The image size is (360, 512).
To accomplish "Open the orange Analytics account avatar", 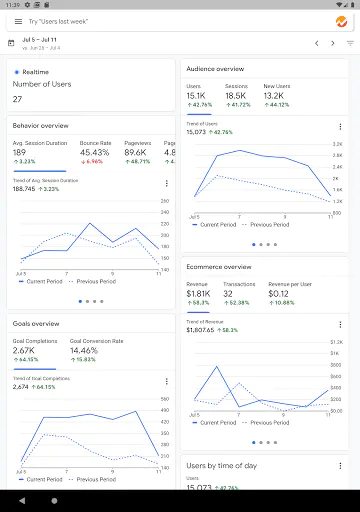I will 341,22.
